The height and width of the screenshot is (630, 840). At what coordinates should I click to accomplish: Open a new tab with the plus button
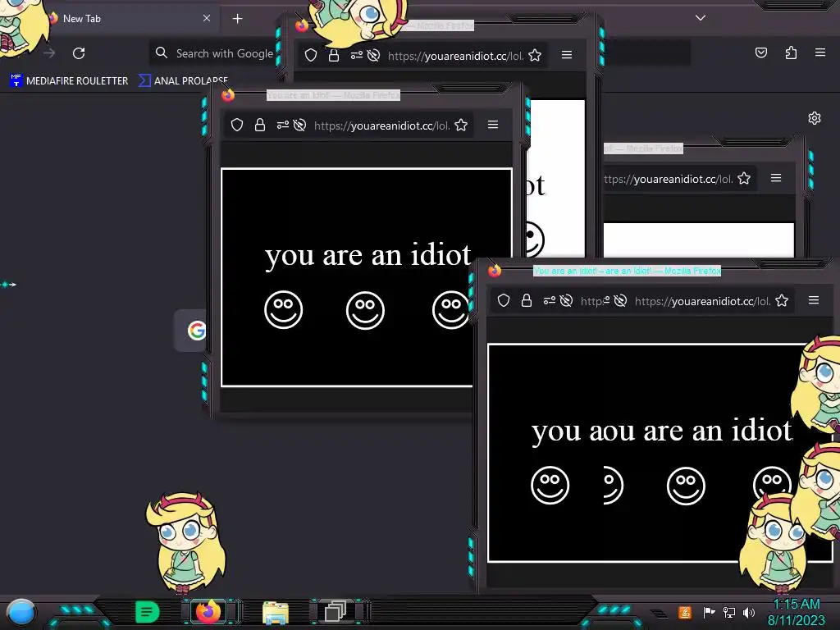click(x=237, y=19)
